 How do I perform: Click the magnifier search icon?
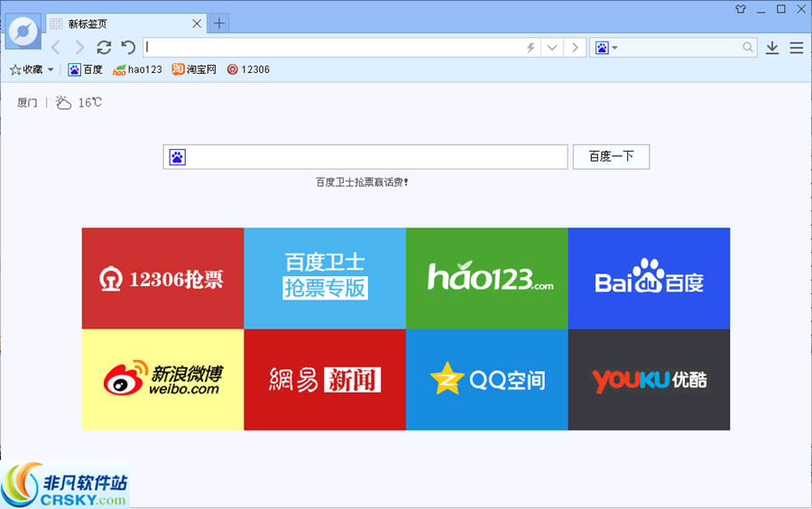pyautogui.click(x=747, y=48)
